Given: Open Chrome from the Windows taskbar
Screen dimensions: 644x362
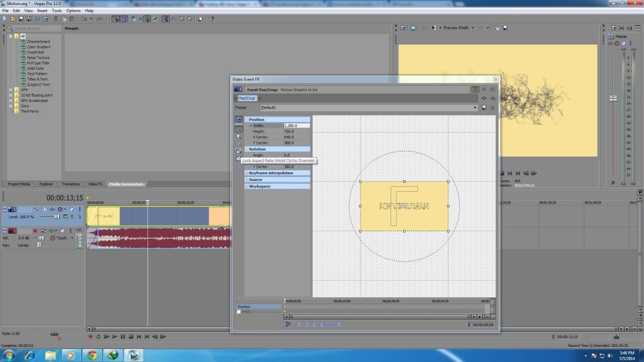Looking at the screenshot, I should [92, 355].
